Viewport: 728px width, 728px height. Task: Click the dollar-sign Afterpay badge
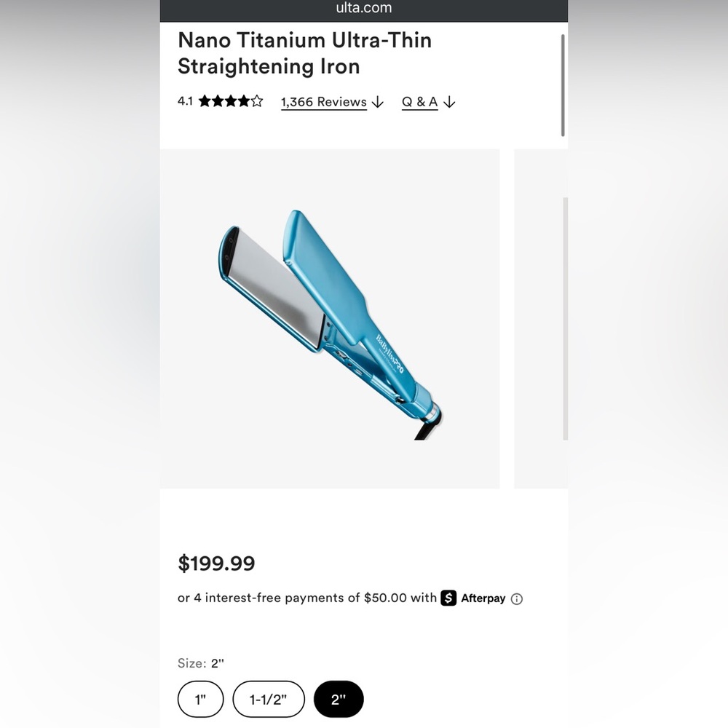[x=450, y=598]
